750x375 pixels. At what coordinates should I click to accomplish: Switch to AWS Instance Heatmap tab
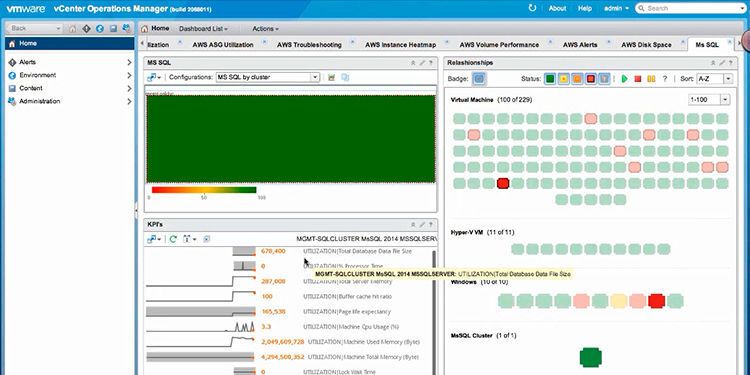coord(400,44)
